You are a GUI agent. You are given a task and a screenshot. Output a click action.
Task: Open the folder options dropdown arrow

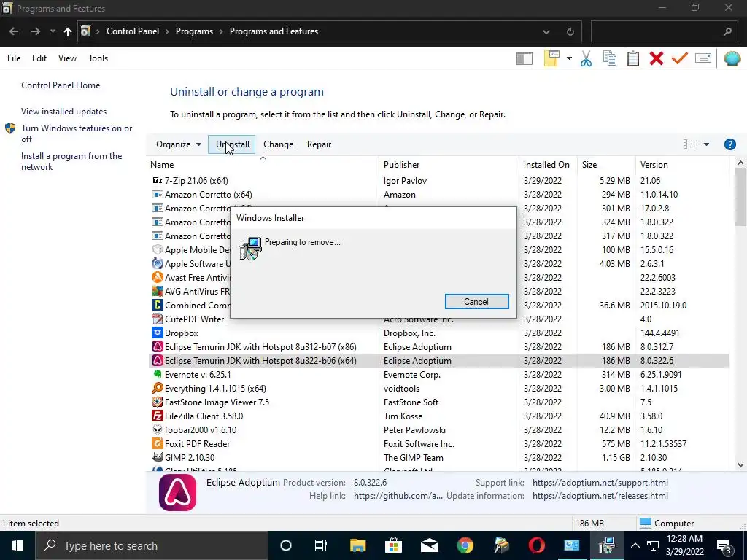tap(569, 58)
